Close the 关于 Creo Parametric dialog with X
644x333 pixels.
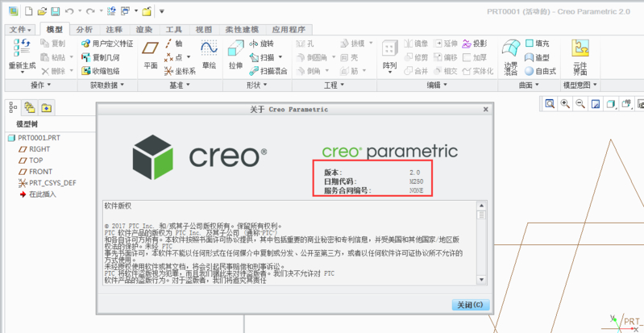(x=485, y=110)
